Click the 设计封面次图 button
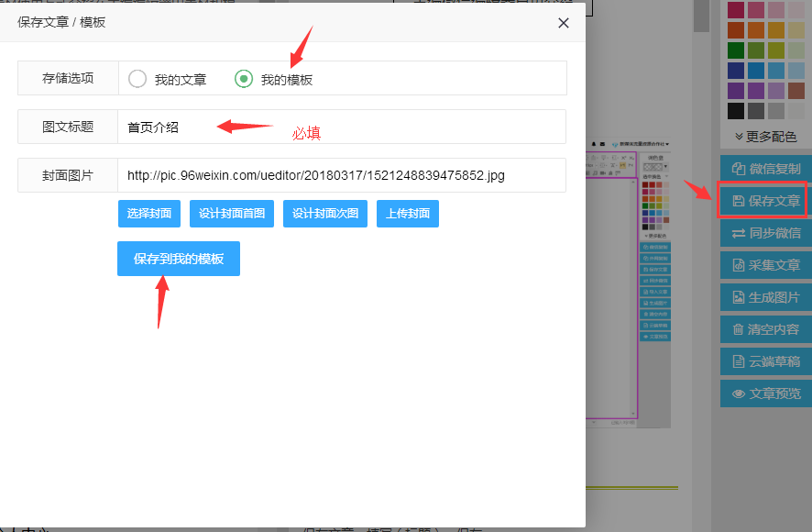This screenshot has height=532, width=812. (x=325, y=214)
